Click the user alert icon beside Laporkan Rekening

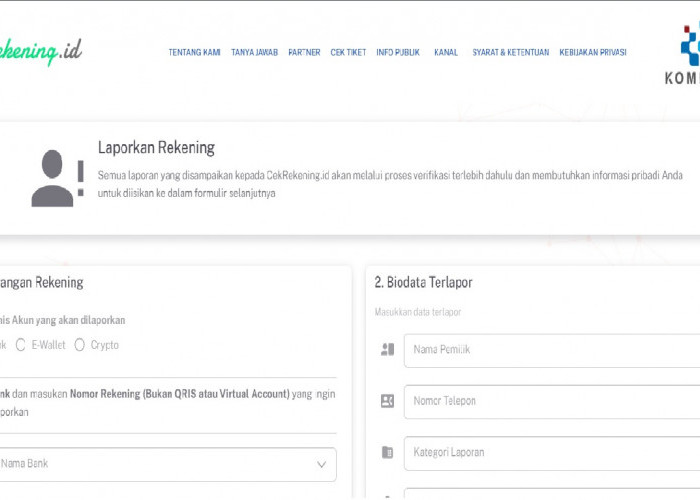[x=58, y=178]
